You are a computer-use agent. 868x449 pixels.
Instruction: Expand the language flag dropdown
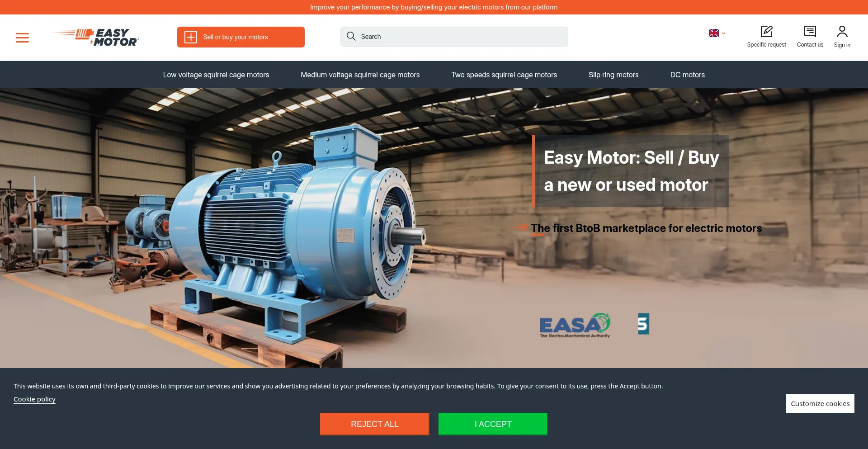tap(717, 33)
